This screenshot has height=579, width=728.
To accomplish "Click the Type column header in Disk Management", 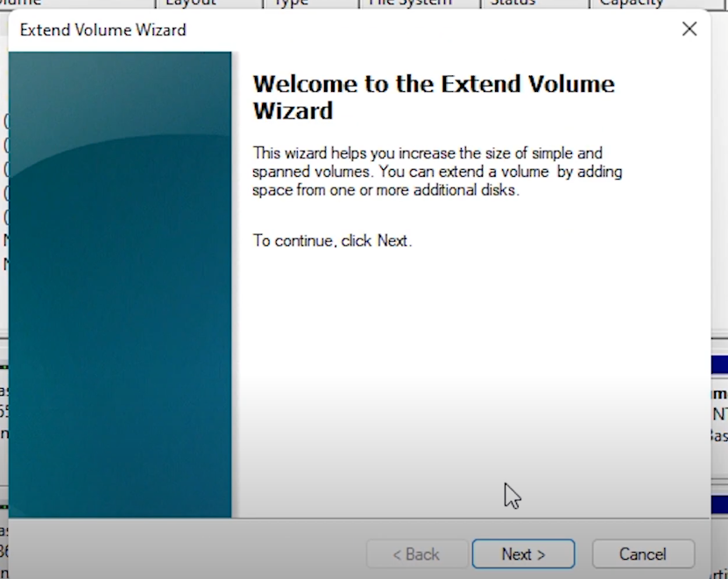I will 311,4.
